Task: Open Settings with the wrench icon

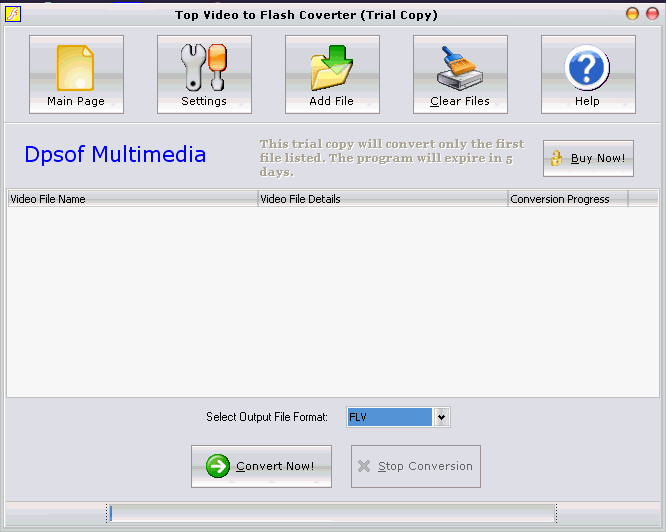Action: [x=204, y=68]
